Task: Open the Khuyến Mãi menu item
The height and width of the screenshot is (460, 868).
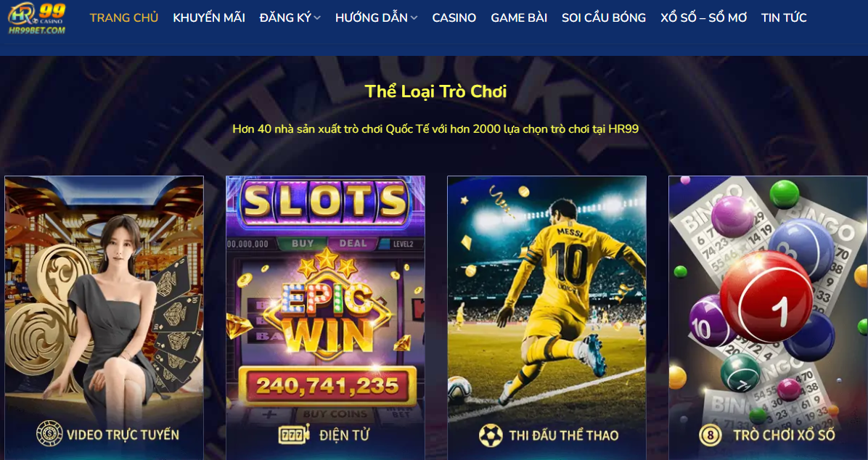Action: point(209,17)
